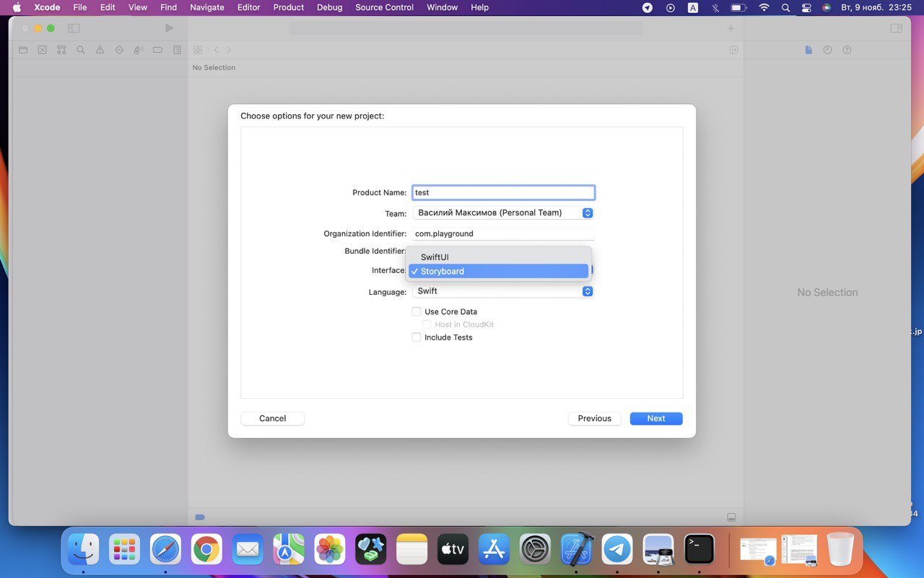Open the Issue navigator warning icon

(x=100, y=50)
